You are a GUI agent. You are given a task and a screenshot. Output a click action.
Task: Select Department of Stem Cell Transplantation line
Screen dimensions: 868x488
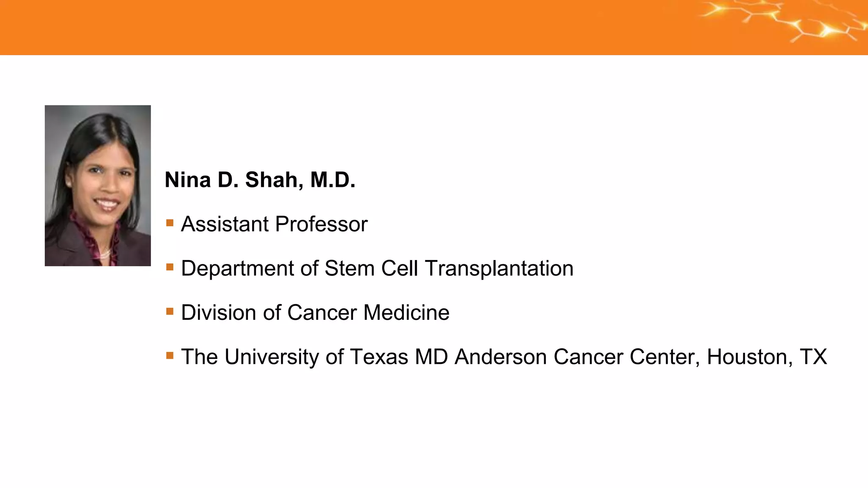[377, 269]
